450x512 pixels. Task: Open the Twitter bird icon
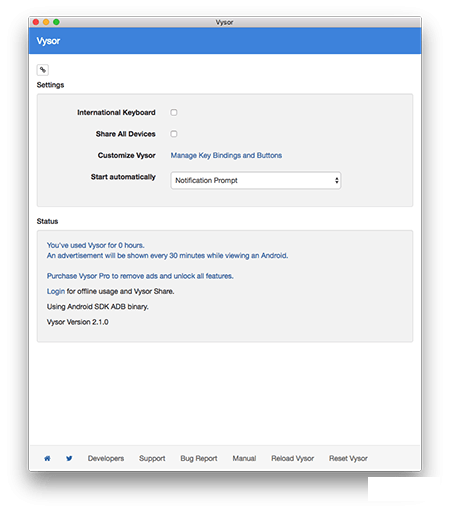(69, 458)
